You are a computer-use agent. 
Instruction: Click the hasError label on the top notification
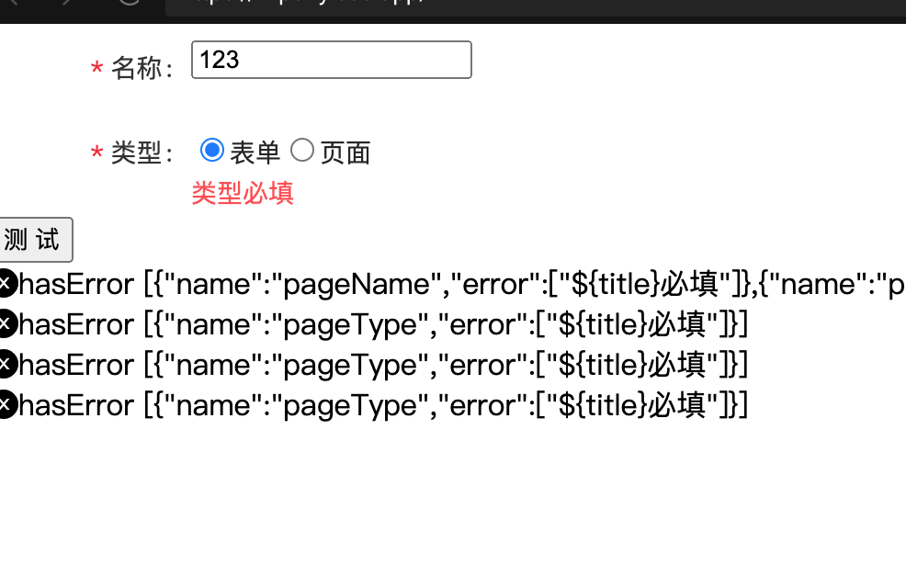tap(80, 283)
